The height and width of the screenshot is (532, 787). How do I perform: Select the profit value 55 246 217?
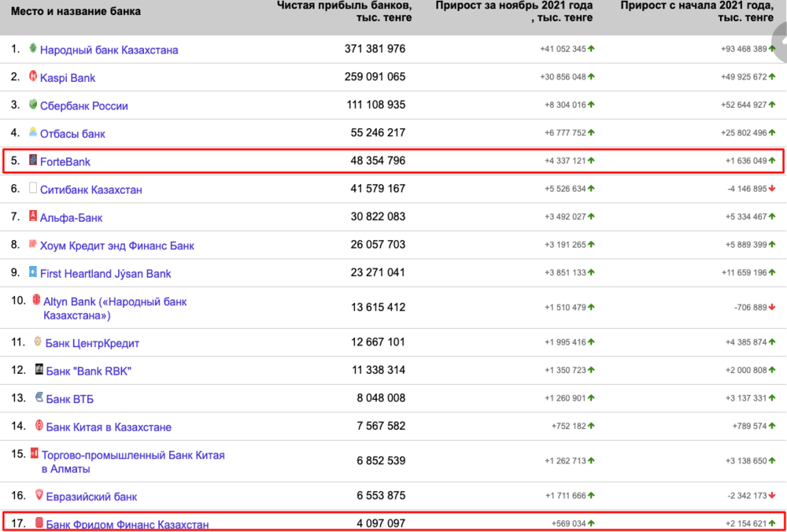(378, 132)
